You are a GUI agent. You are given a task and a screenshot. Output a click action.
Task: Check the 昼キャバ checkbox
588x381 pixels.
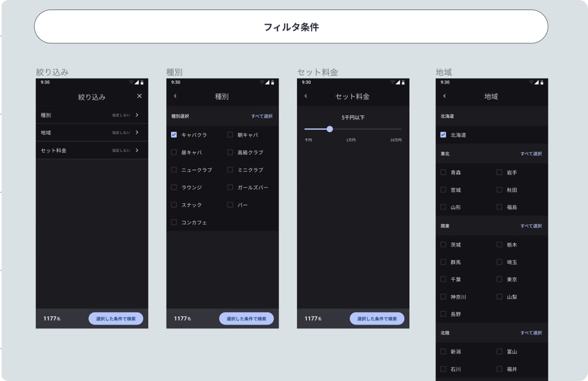(174, 152)
